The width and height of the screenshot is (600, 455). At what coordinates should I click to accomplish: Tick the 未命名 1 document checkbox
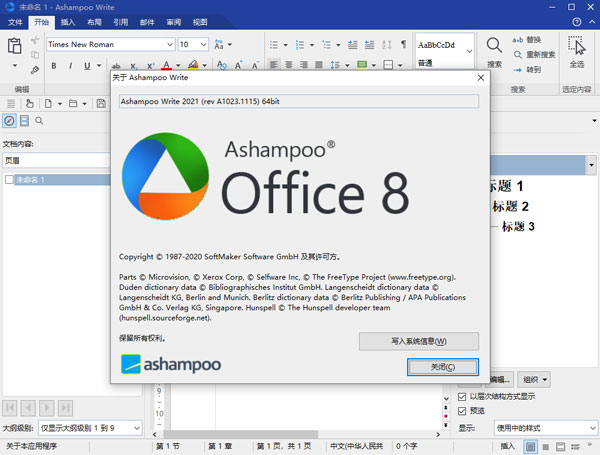click(x=9, y=180)
